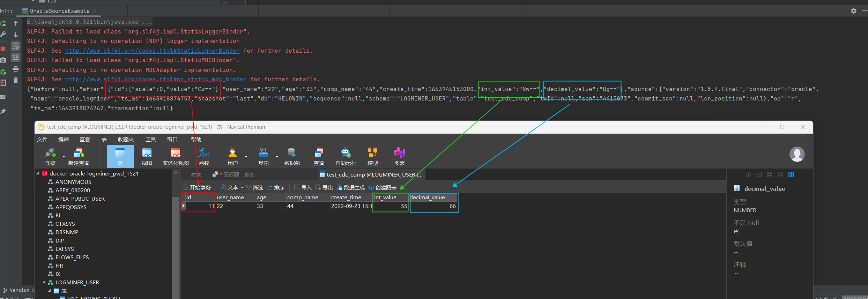Open Navicat 编辑 menu
Screen dimensions: 868x299
pos(64,139)
